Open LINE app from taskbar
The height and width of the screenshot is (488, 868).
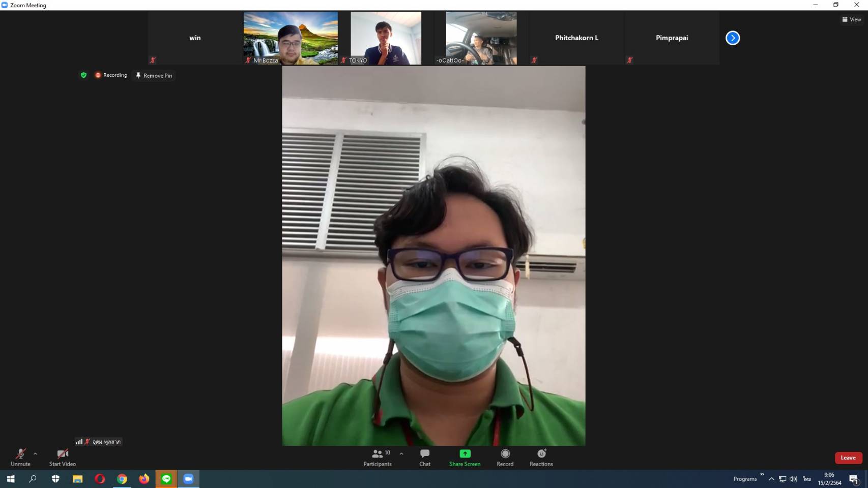[166, 479]
